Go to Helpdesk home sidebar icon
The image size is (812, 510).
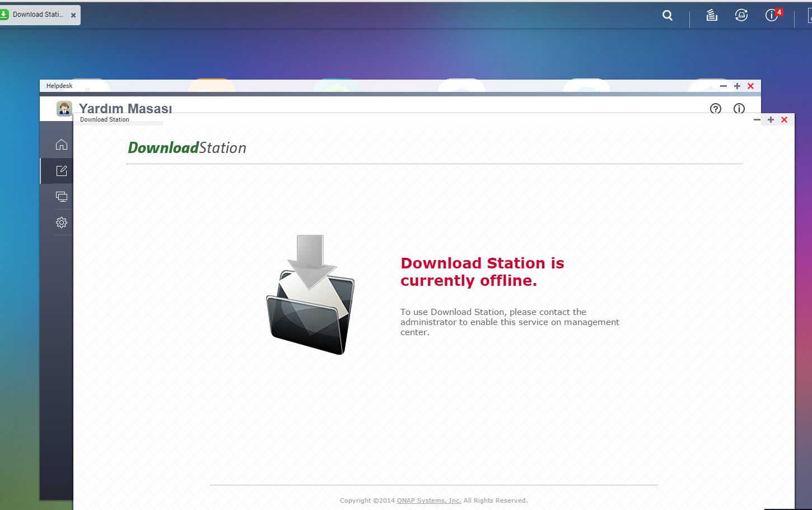click(62, 145)
